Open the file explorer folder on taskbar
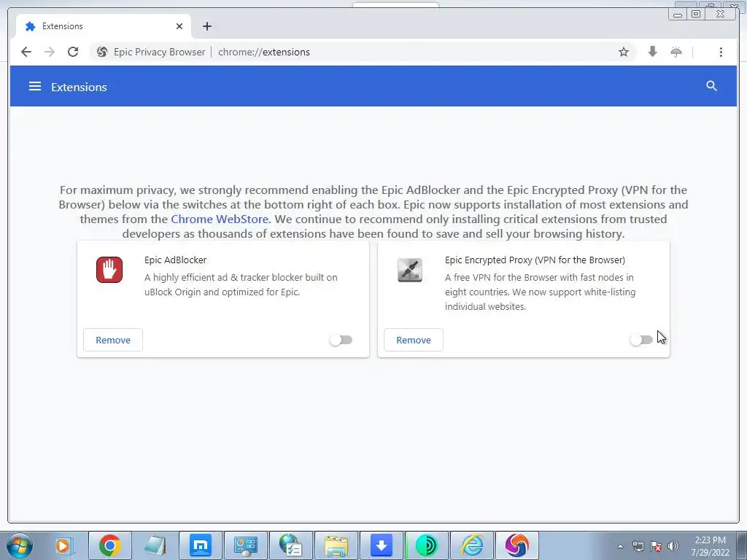747x560 pixels. click(x=336, y=545)
